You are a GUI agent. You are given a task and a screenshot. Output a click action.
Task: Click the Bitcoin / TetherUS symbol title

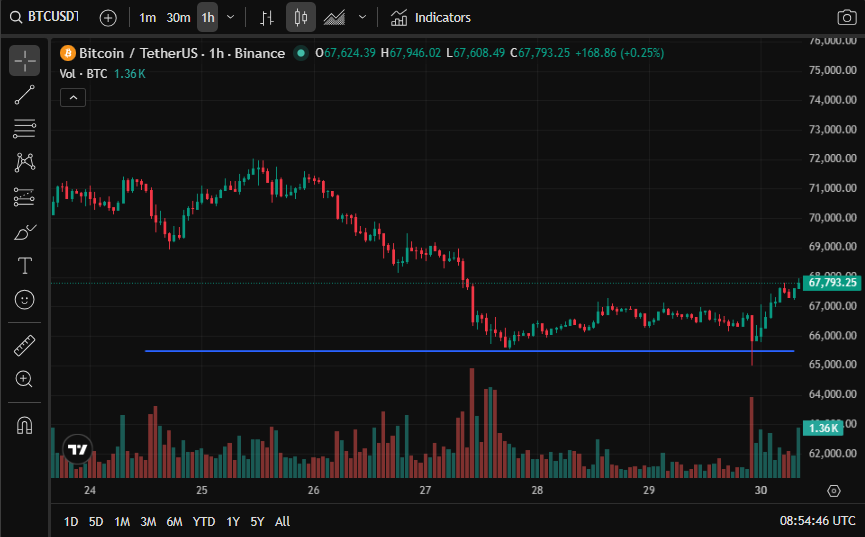pos(181,53)
